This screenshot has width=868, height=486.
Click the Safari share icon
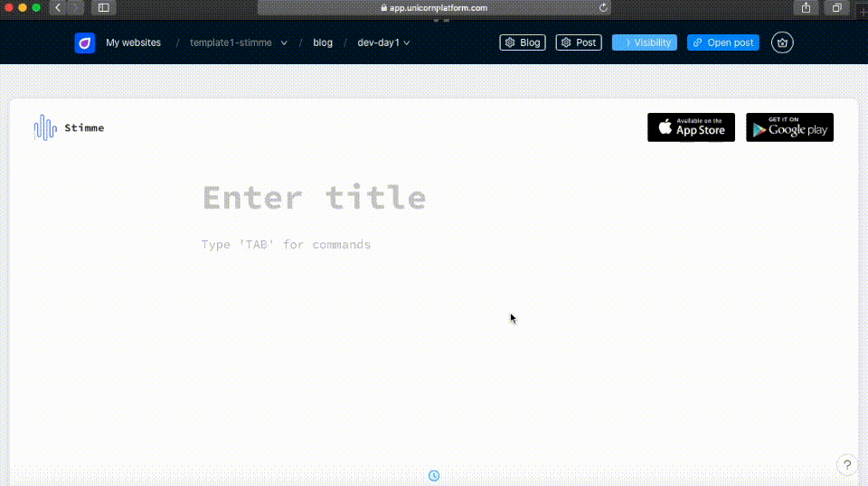click(x=806, y=8)
